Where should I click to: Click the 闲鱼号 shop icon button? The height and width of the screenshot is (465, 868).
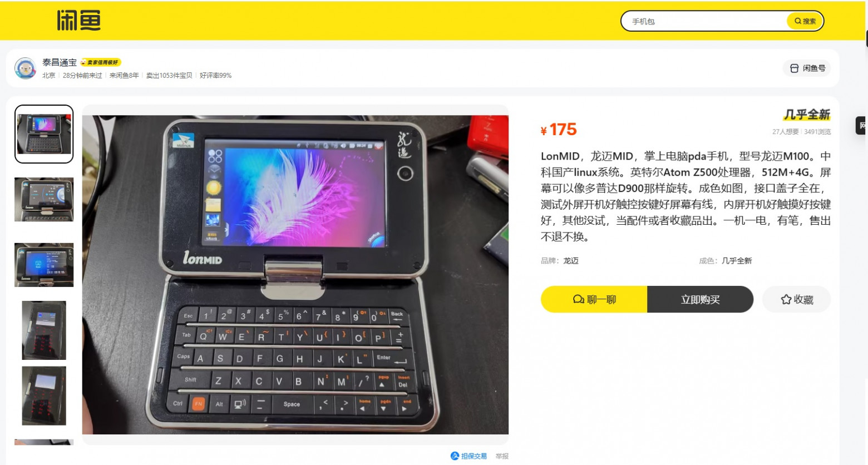pyautogui.click(x=807, y=68)
